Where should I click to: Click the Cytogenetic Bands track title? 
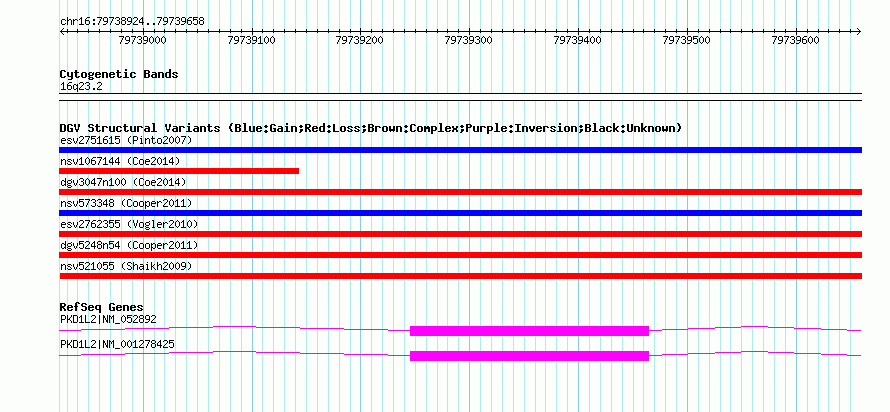[119, 74]
